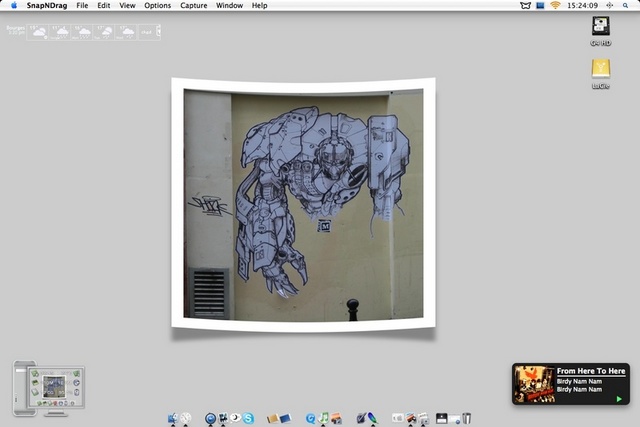The image size is (640, 427).
Task: Open the film clapper icon in the Dock
Action: (223, 418)
